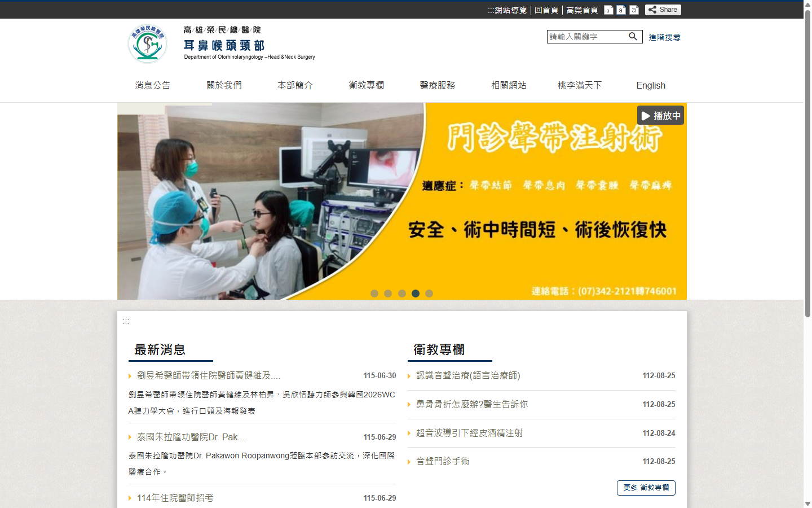Open the 關於我們 menu

[x=224, y=85]
